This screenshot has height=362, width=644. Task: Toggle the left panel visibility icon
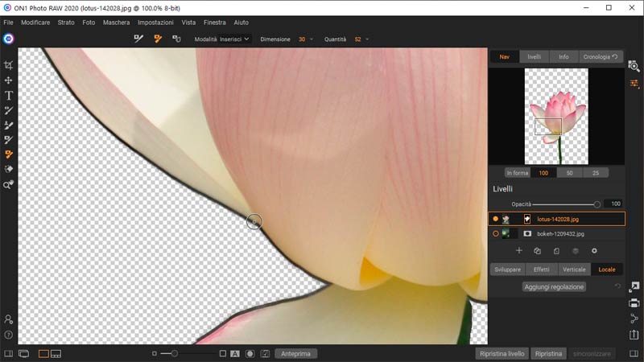(8, 353)
